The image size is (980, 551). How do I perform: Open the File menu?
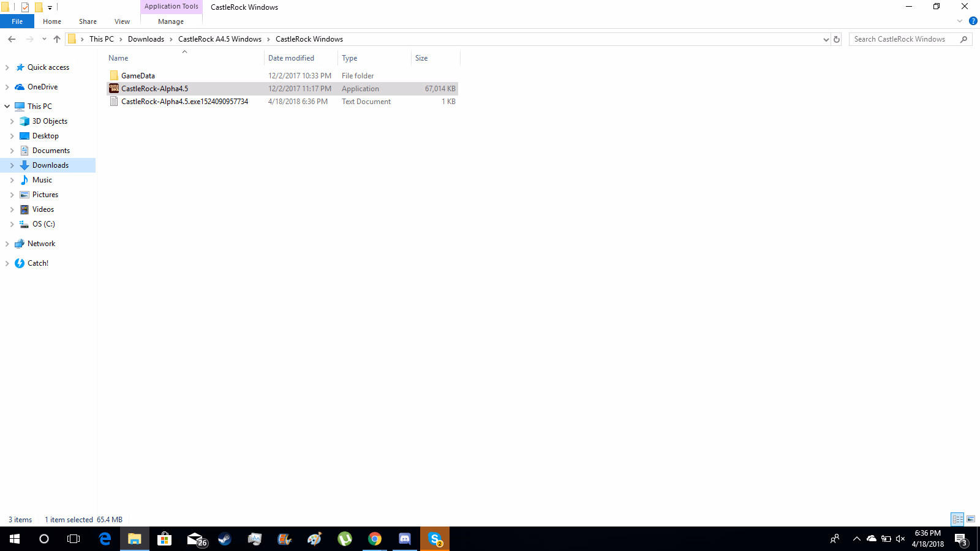17,21
